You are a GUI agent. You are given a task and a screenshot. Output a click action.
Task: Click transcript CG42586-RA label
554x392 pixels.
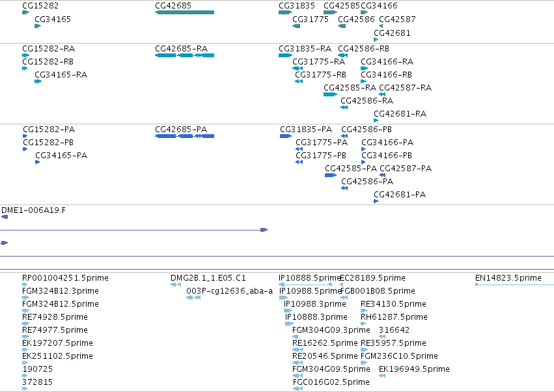click(367, 101)
